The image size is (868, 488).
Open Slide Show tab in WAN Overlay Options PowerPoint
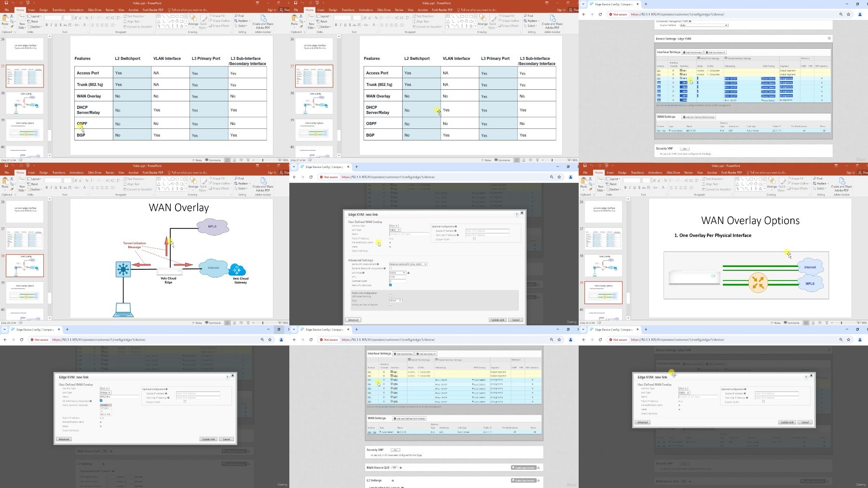[673, 172]
